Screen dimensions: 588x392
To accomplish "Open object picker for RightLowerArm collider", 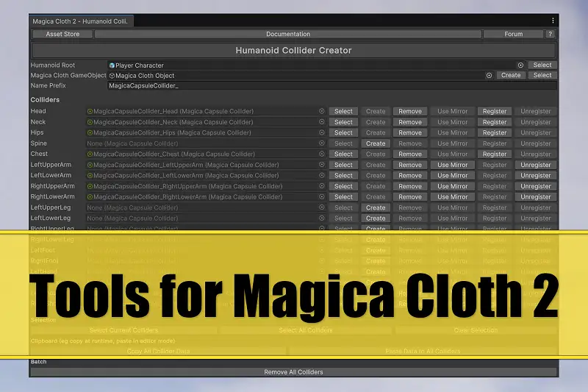I will [321, 197].
